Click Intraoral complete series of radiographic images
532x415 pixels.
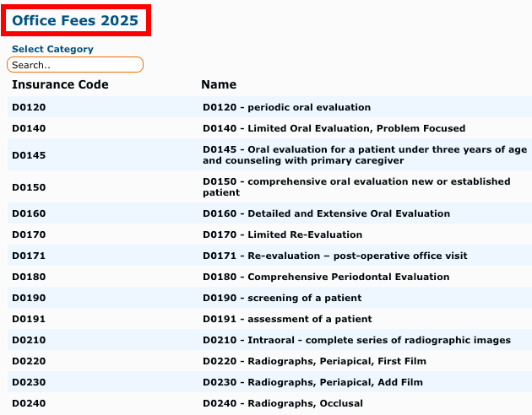357,340
